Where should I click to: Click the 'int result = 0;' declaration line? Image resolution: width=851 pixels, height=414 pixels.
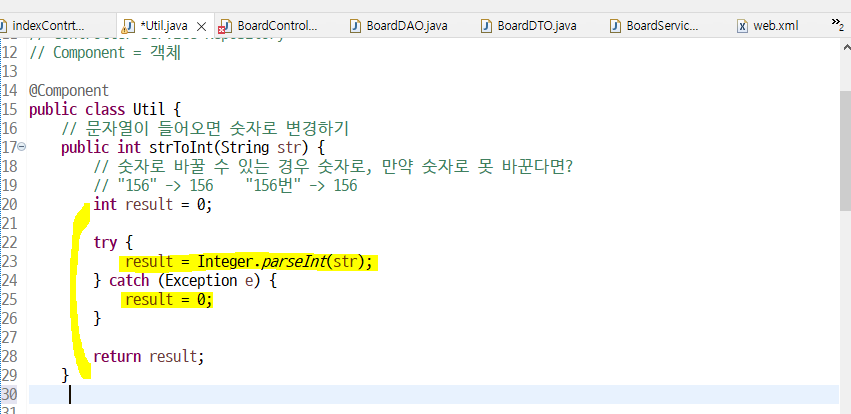[153, 205]
